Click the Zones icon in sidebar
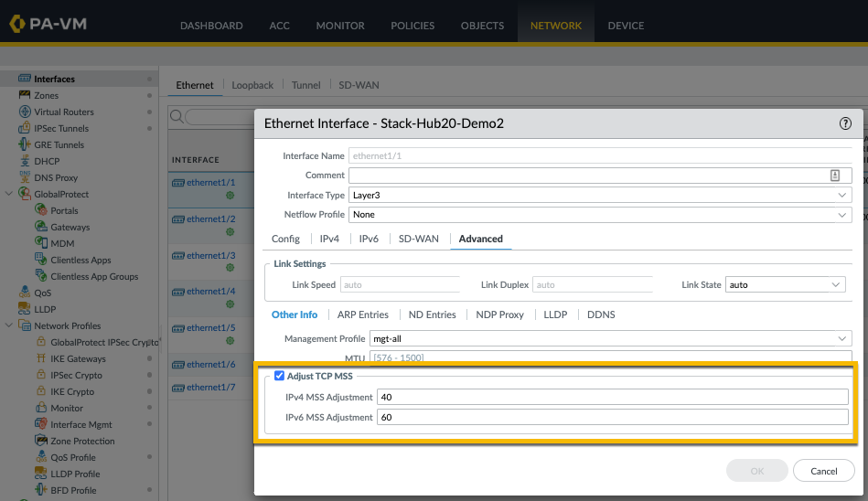 point(25,95)
